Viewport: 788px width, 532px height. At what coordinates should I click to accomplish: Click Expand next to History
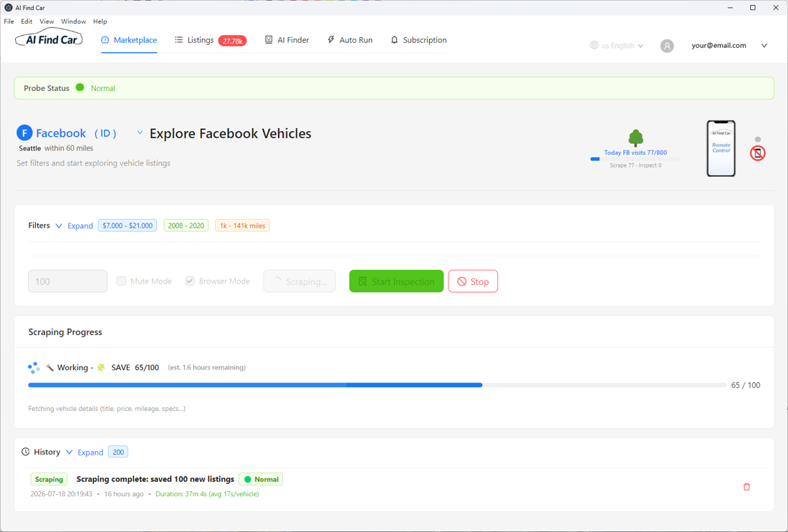(x=90, y=453)
